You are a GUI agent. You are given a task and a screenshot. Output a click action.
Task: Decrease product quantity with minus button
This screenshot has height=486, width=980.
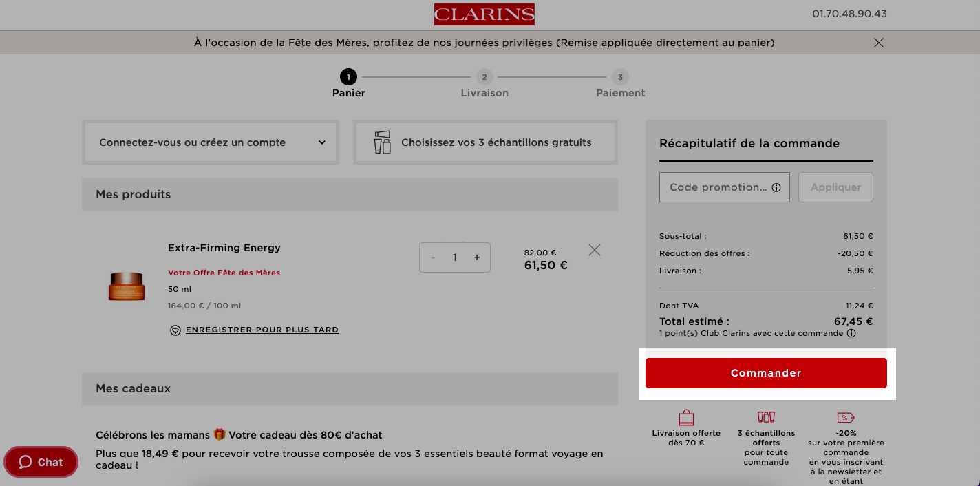(433, 257)
